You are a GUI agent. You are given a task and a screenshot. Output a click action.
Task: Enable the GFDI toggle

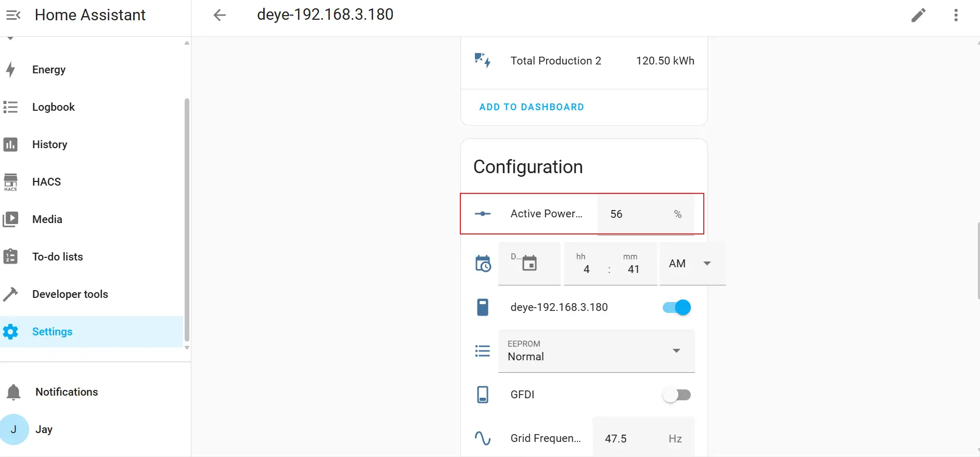tap(677, 395)
